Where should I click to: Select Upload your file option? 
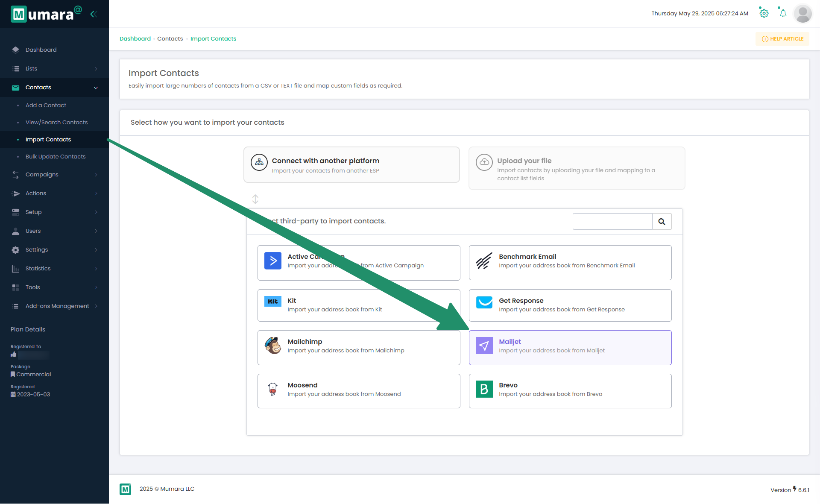577,168
